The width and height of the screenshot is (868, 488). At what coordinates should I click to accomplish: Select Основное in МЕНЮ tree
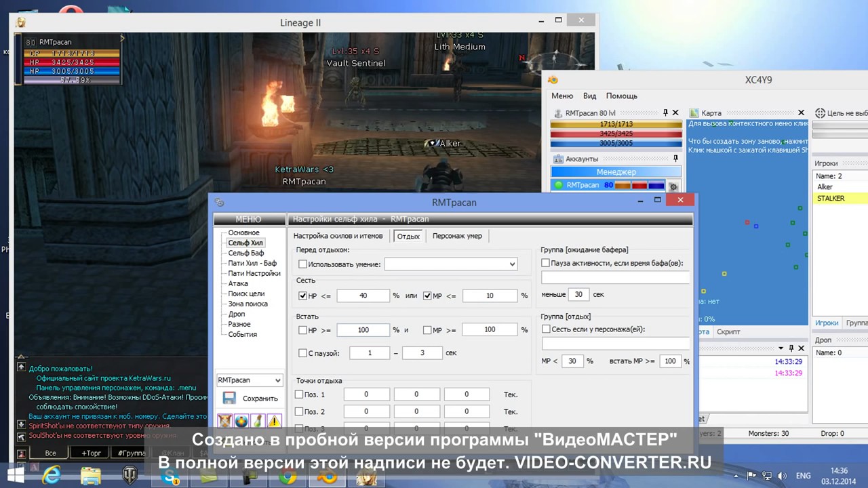[x=244, y=232]
